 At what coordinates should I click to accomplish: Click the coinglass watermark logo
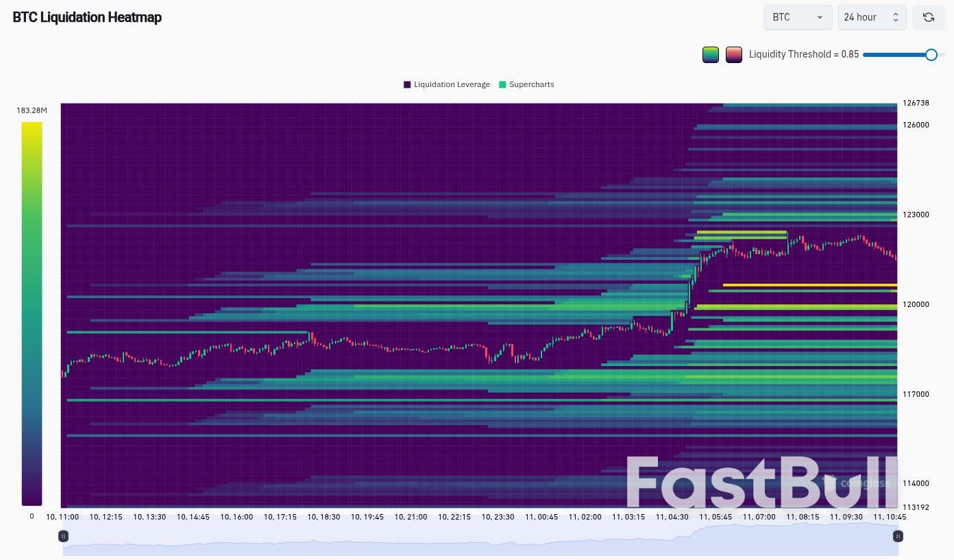857,483
